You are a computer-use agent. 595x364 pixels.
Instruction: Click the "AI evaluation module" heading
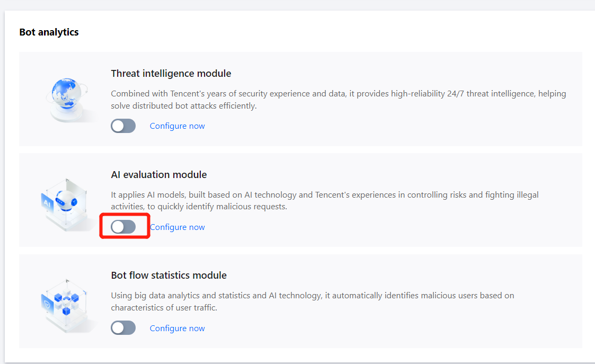(x=158, y=175)
